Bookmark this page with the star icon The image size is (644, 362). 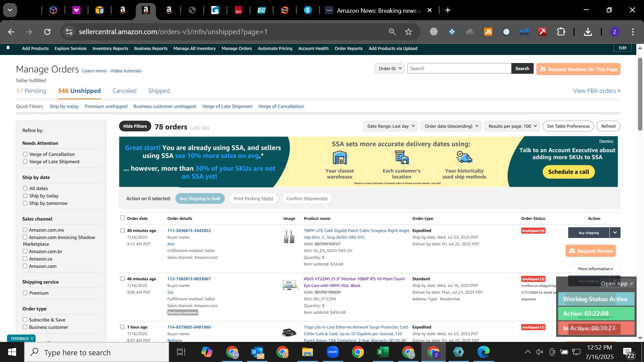click(408, 32)
